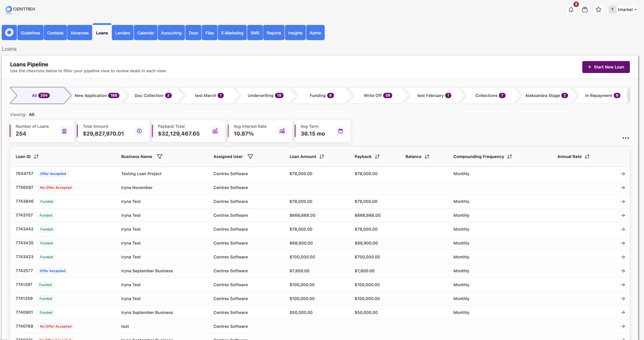Open row arrow for loan 7743707
This screenshot has height=340, width=644.
point(623,215)
